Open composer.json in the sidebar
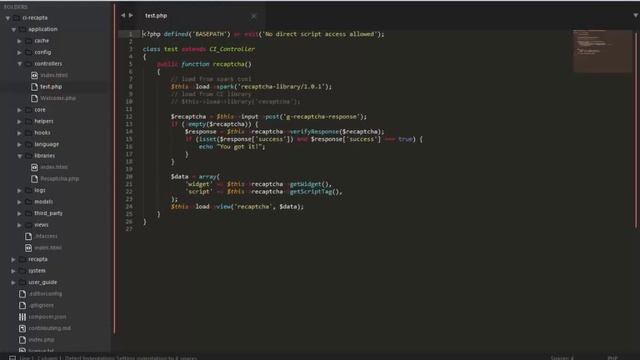Image resolution: width=640 pixels, height=360 pixels. tap(47, 317)
